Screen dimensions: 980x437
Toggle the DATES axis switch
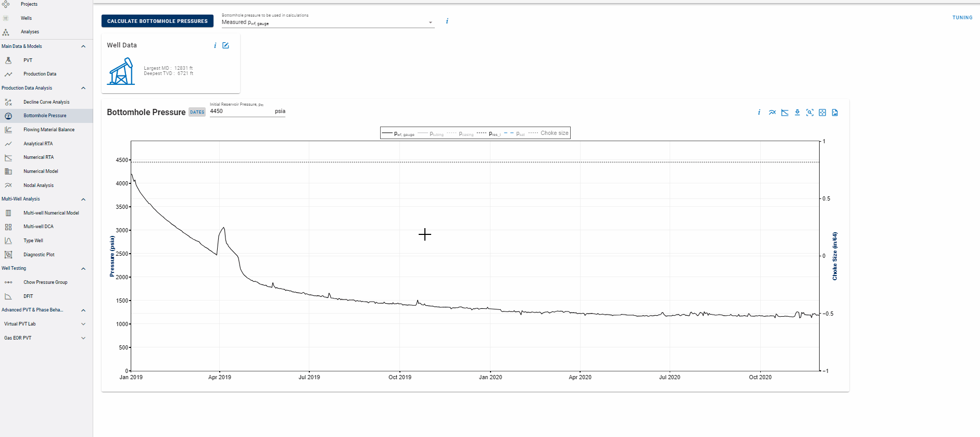(x=197, y=112)
